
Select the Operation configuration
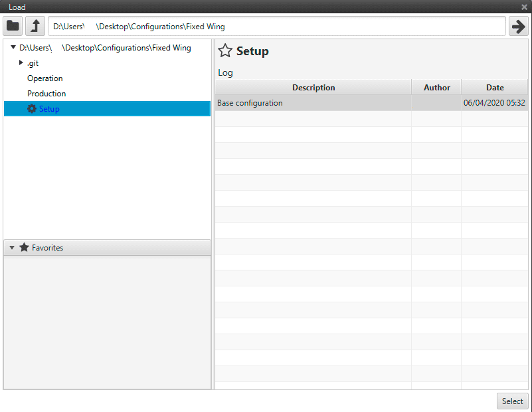pyautogui.click(x=44, y=78)
